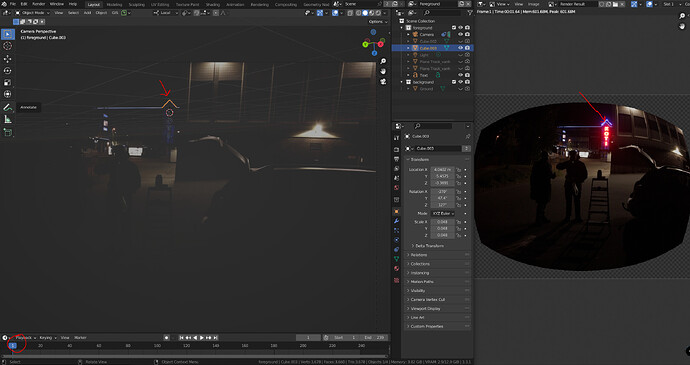This screenshot has height=365, width=690.
Task: Open the viewport Options dropdown
Action: click(378, 22)
